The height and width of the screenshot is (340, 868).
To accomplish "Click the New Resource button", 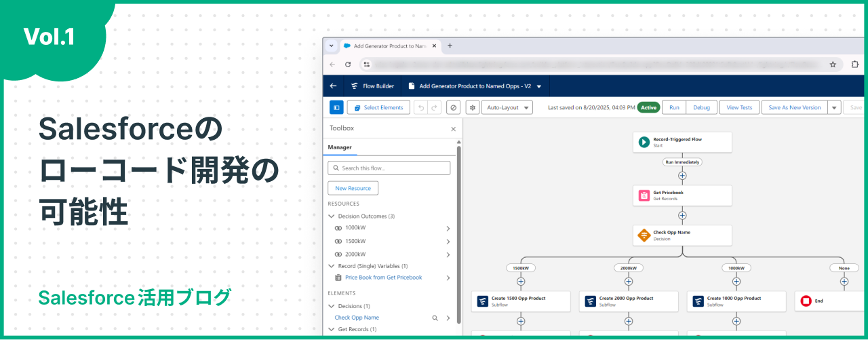I will [353, 188].
